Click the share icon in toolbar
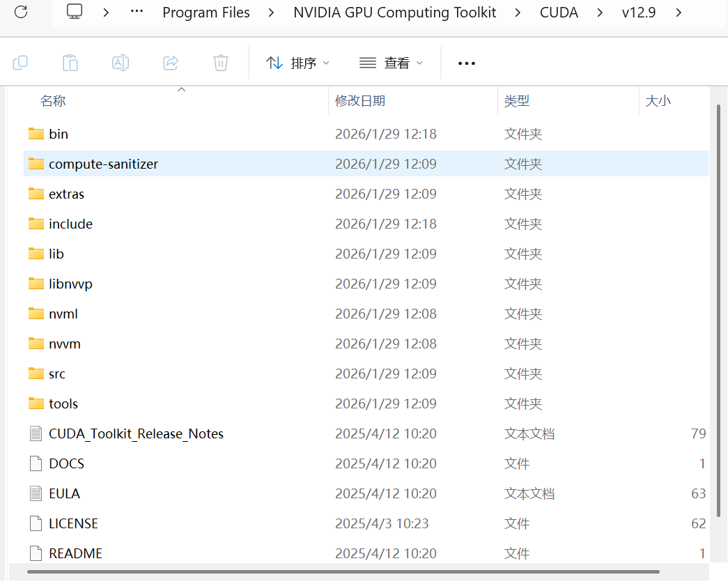Viewport: 728px width, 584px height. (x=171, y=63)
